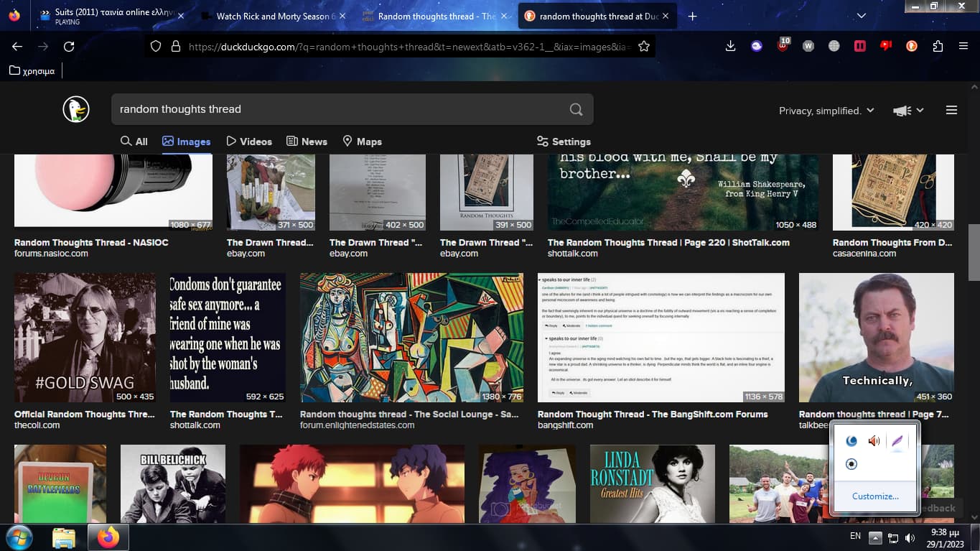Screen dimensions: 980x551
Task: Toggle hidden tray icons arrow on taskbar
Action: 874,537
